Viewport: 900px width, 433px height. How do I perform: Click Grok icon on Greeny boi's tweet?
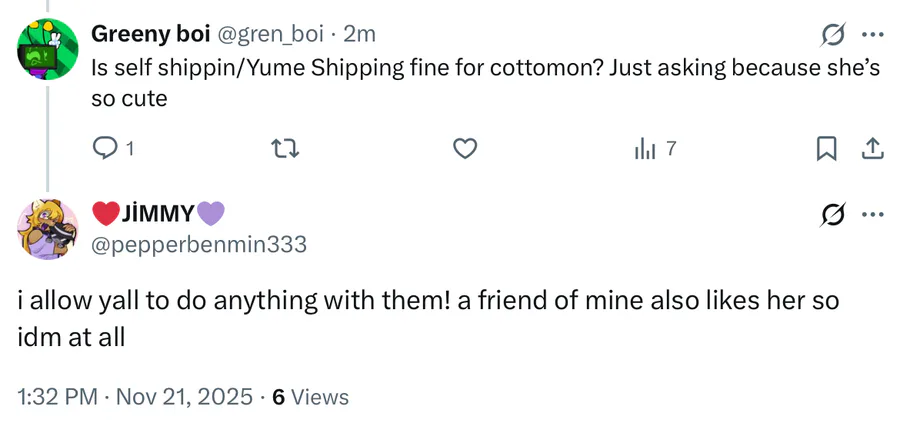[829, 35]
